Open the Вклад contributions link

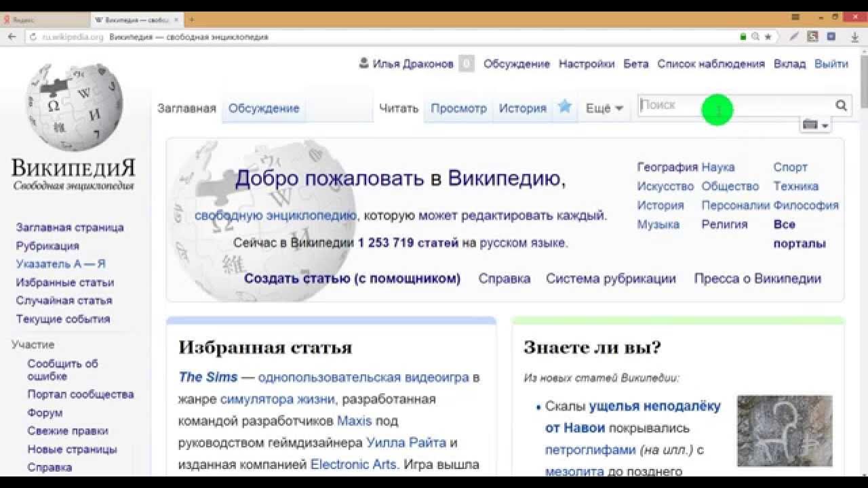[790, 64]
